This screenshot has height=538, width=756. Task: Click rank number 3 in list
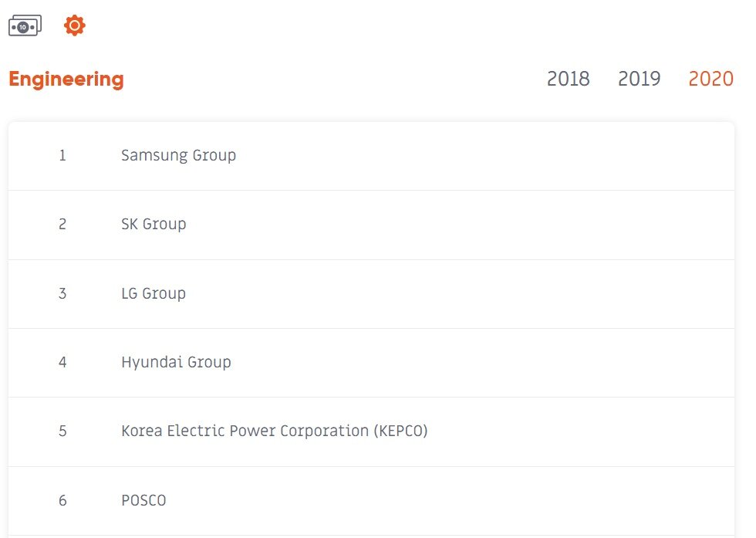[62, 293]
